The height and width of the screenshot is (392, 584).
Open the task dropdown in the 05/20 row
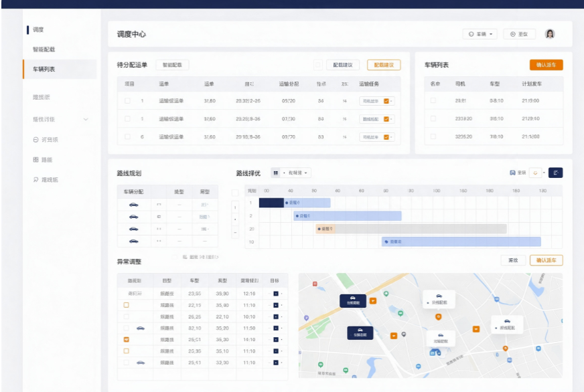click(377, 101)
